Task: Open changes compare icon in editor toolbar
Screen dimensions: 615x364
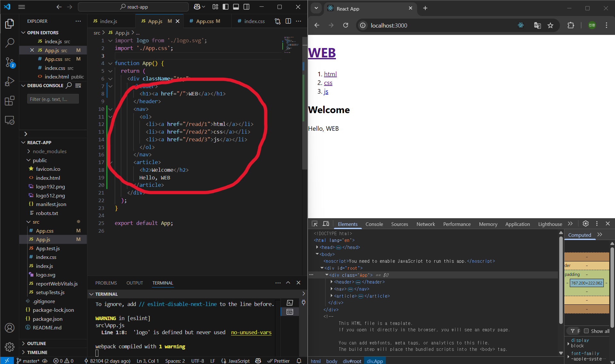Action: point(278,21)
